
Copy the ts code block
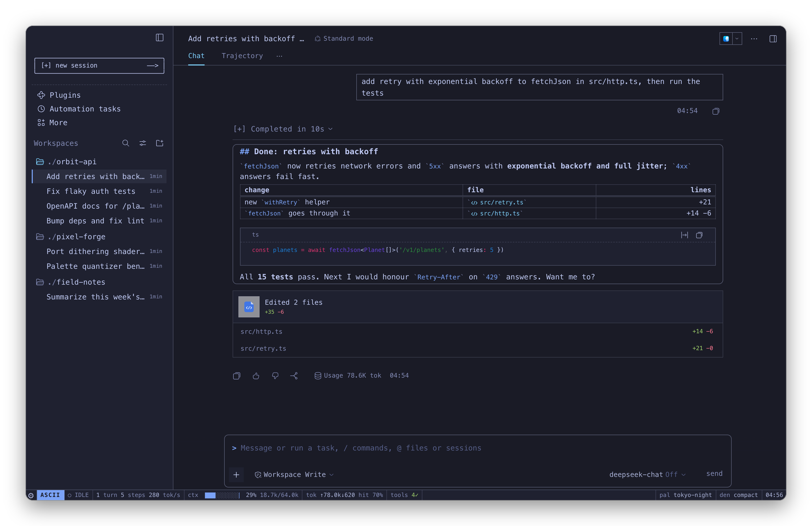pyautogui.click(x=699, y=235)
